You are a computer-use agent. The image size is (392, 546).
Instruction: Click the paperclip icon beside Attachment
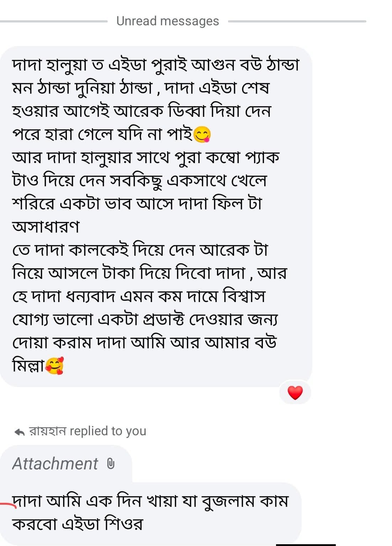[111, 464]
